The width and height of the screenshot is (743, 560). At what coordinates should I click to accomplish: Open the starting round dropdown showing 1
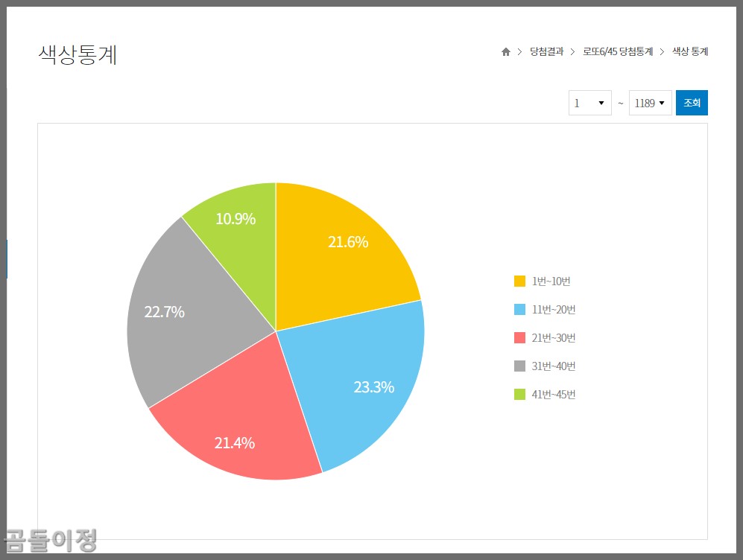tap(589, 103)
